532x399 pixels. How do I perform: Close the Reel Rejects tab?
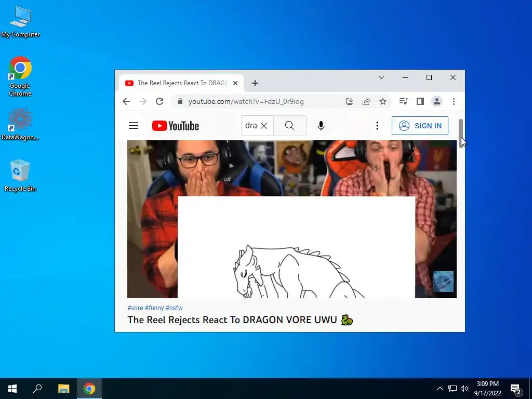(x=235, y=83)
